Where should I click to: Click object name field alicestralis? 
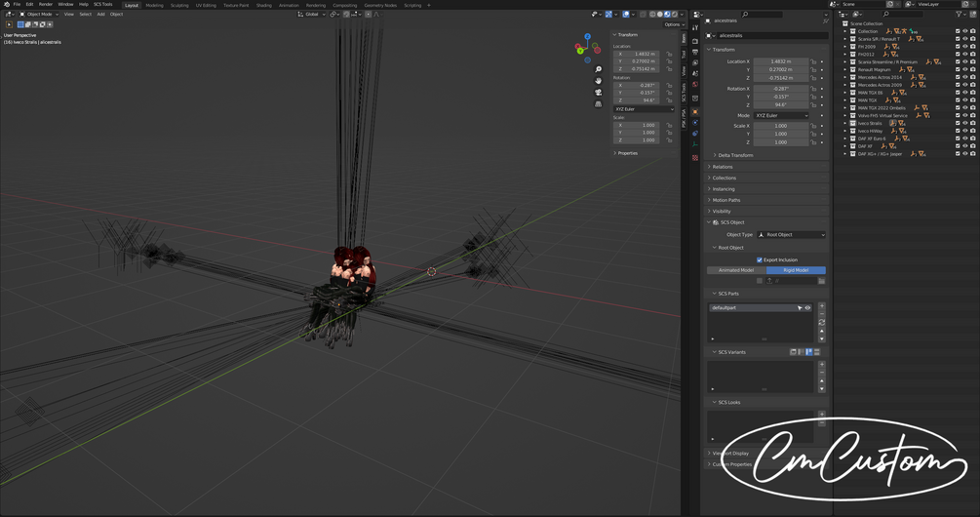point(771,36)
